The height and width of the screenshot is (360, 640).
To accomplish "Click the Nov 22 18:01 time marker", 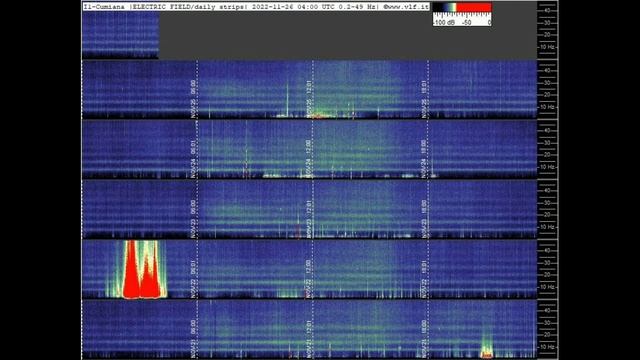I will point(424,279).
